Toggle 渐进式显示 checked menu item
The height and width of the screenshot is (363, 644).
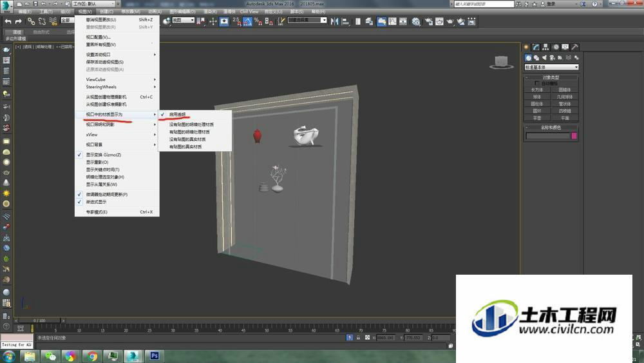(117, 202)
